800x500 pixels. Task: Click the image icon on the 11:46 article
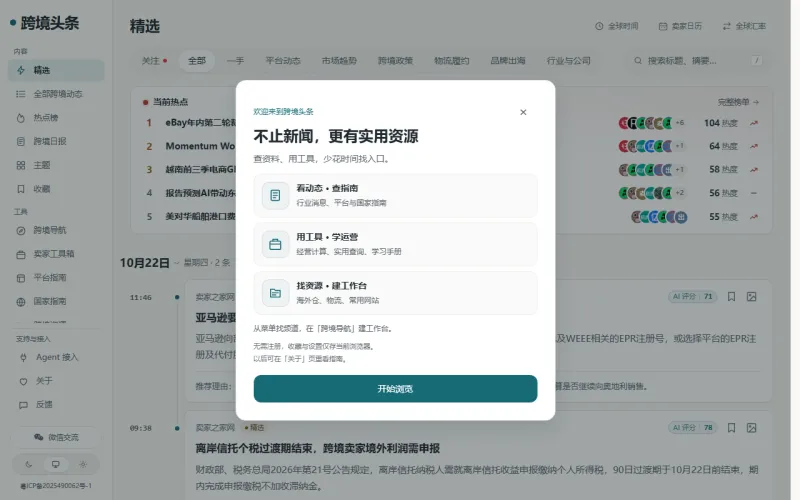(x=752, y=296)
